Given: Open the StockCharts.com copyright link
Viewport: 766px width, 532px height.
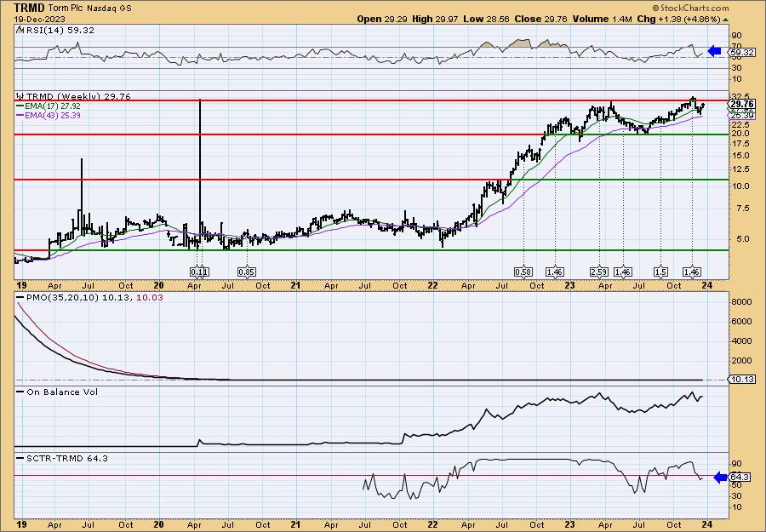Looking at the screenshot, I should coord(690,8).
